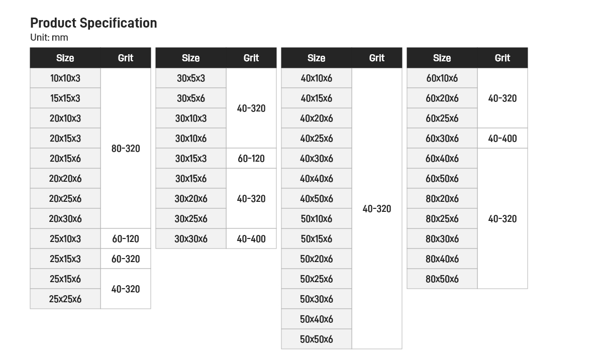Image resolution: width=603 pixels, height=364 pixels.
Task: Click the 30x30x6 size cell
Action: 191,239
